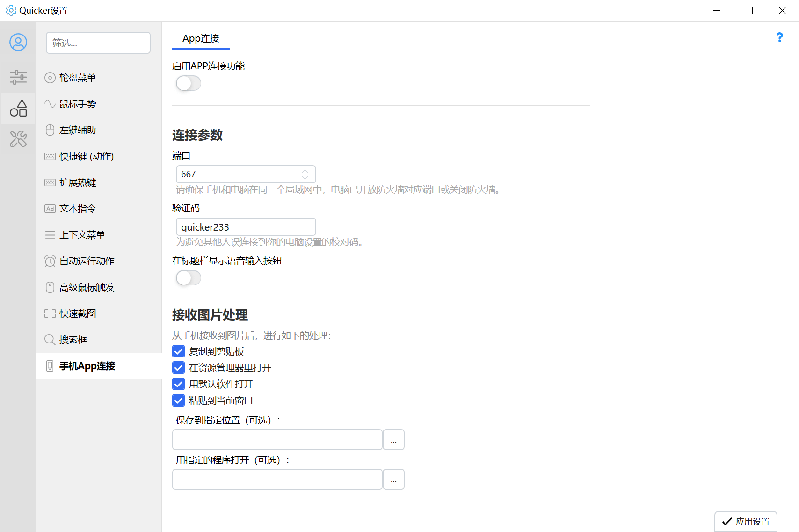Viewport: 799px width, 532px height.
Task: Click the 高级鼠标触发 mouse icon
Action: [x=50, y=287]
